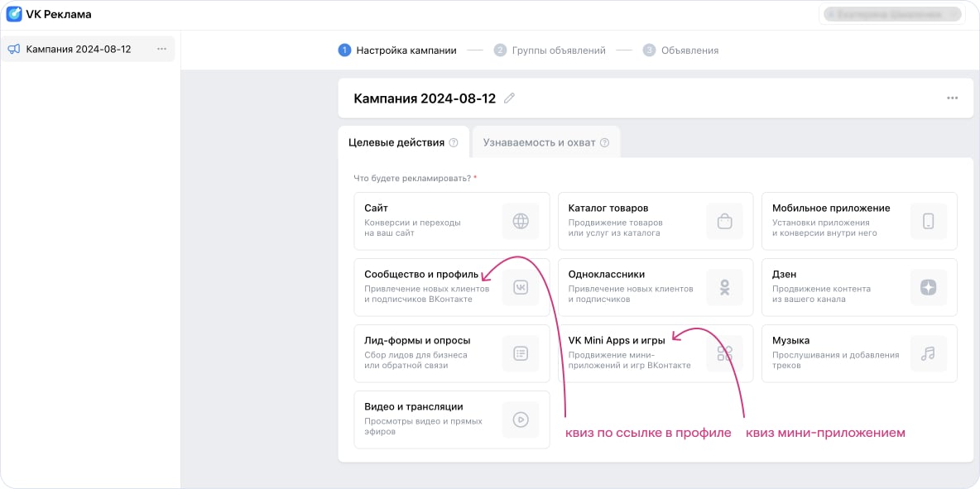Open the campaign card options menu
The width and height of the screenshot is (980, 489).
tap(951, 98)
